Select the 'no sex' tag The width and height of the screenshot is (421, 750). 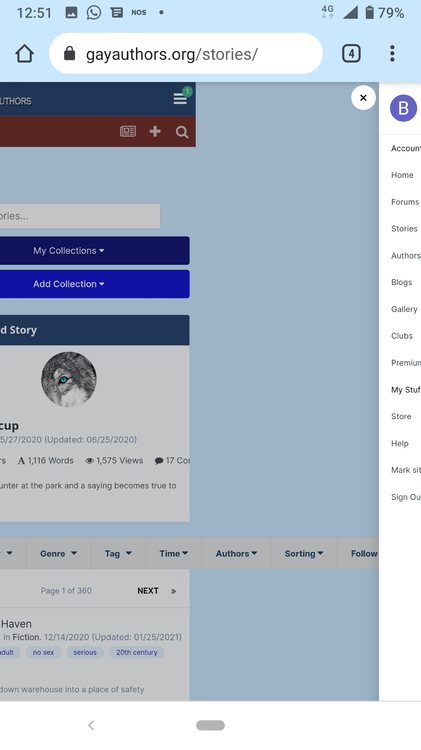[x=43, y=652]
